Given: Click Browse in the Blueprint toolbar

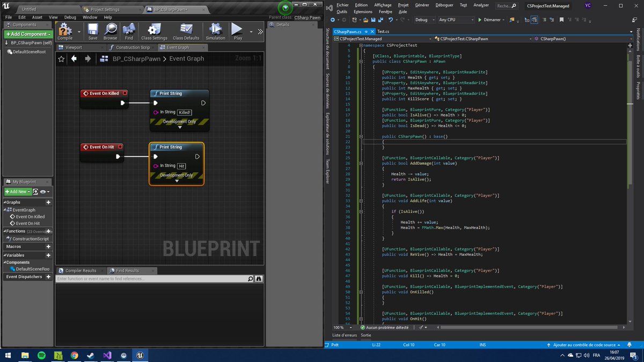Looking at the screenshot, I should click(x=111, y=31).
